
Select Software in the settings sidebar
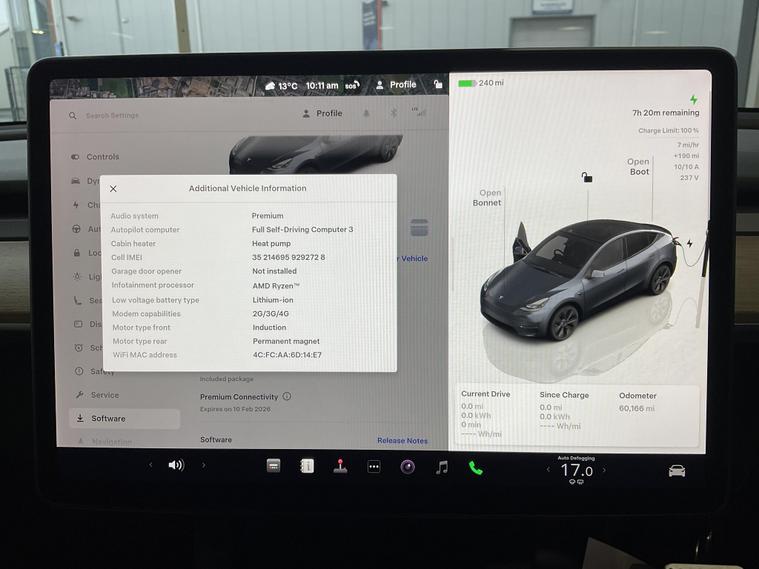108,418
